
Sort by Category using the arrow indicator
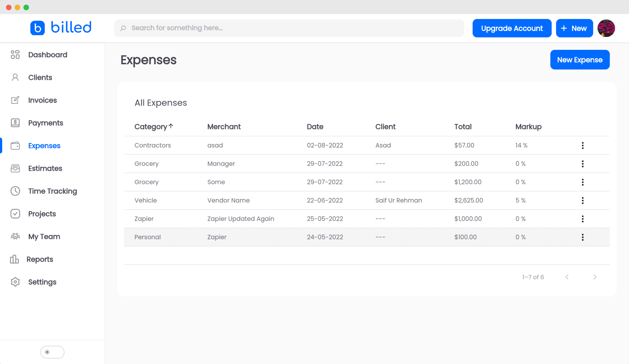pyautogui.click(x=171, y=126)
